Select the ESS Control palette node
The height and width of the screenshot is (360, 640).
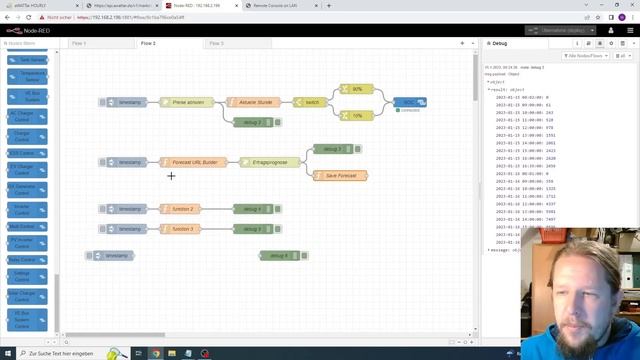click(27, 153)
